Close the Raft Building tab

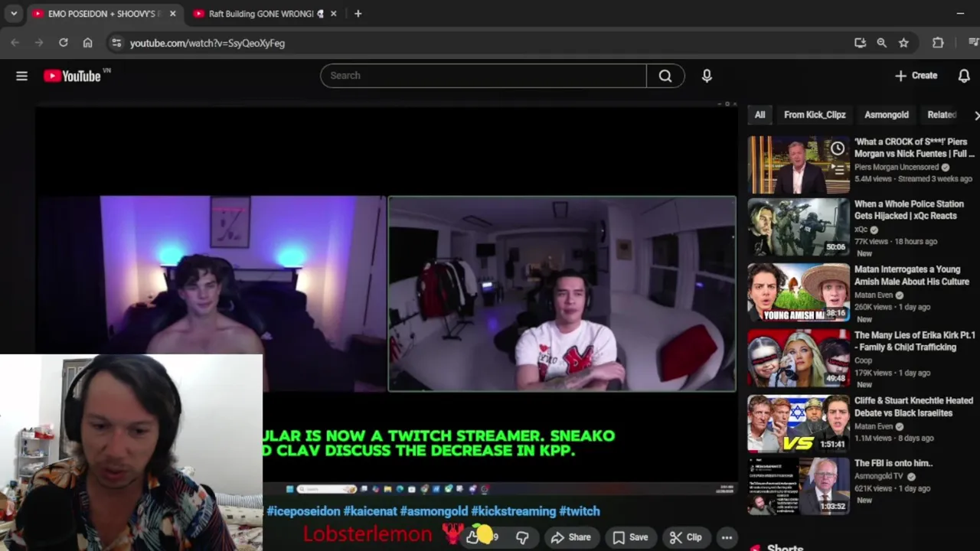tap(333, 14)
